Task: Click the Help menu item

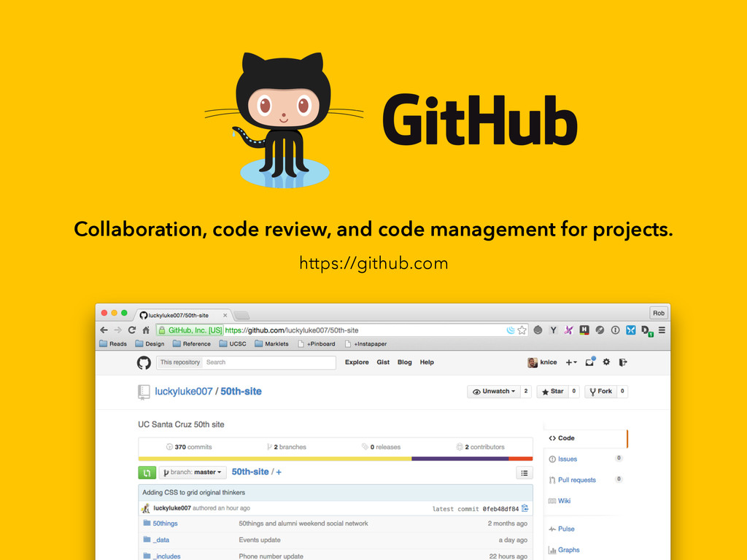Action: 427,362
